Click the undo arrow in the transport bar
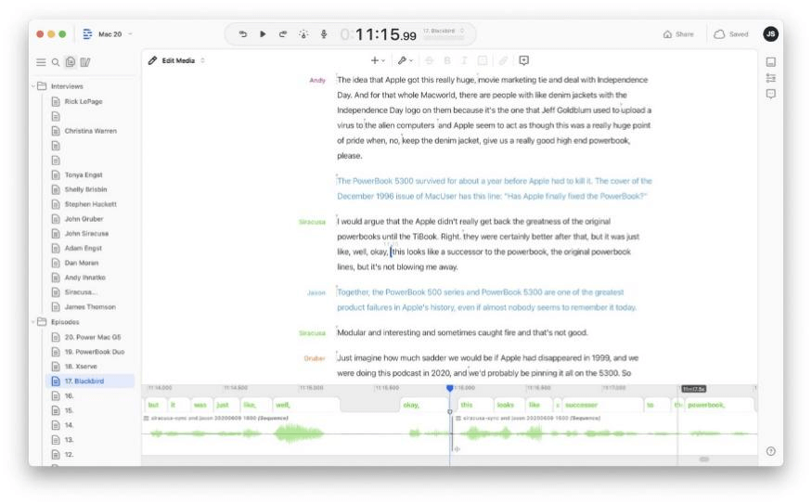Image resolution: width=812 pixels, height=504 pixels. 243,34
